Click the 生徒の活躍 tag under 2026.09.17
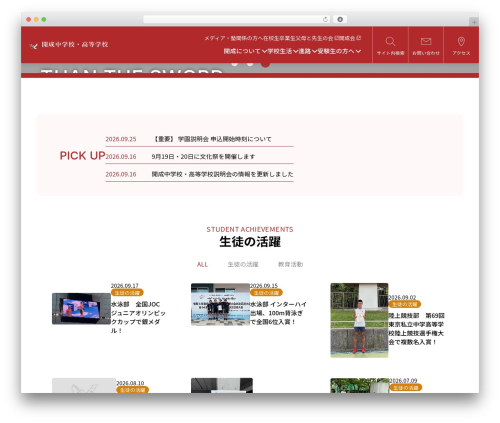 pyautogui.click(x=127, y=293)
